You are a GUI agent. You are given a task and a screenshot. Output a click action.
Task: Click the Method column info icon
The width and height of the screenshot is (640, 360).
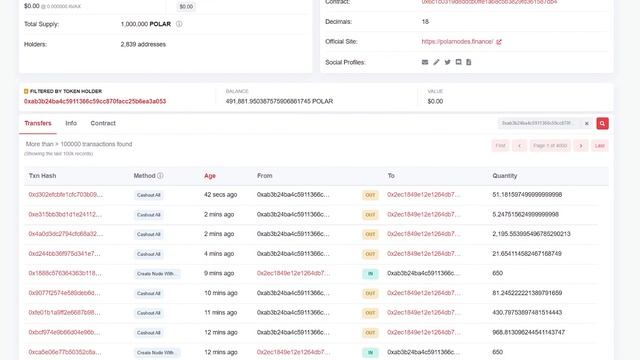coord(160,176)
